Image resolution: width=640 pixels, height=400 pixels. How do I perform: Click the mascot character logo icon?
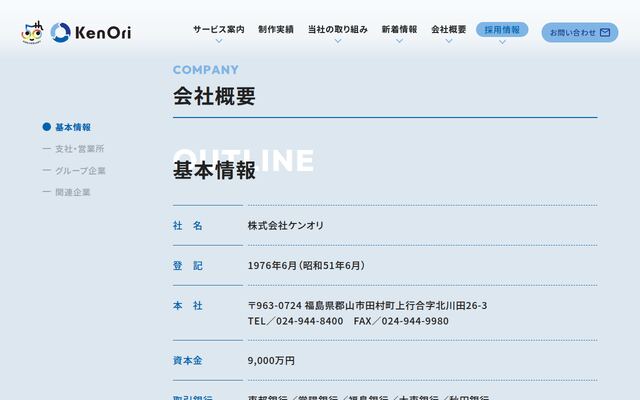pyautogui.click(x=32, y=32)
